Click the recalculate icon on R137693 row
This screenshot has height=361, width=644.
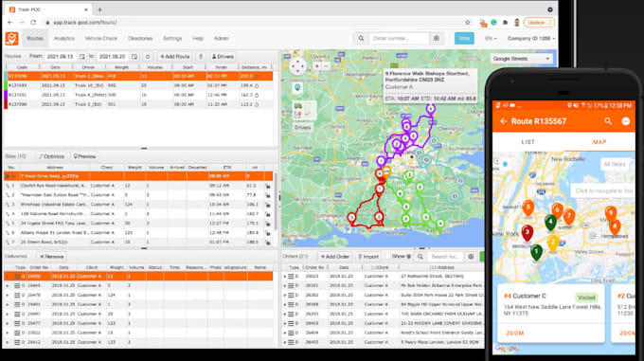click(x=257, y=85)
